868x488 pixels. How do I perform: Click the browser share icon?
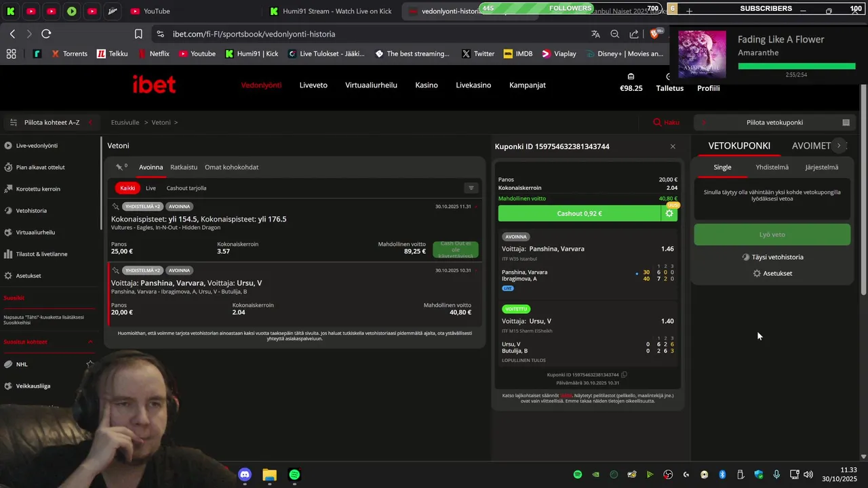click(x=634, y=34)
